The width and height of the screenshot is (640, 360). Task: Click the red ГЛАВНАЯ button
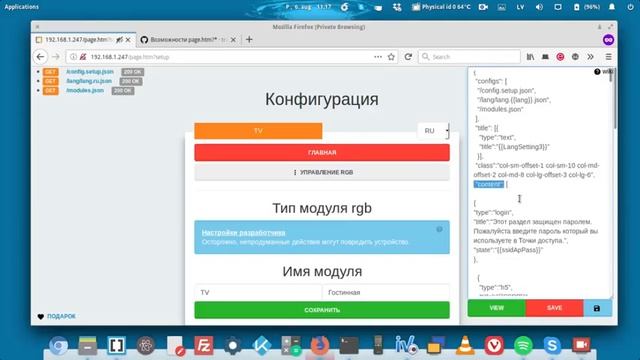pos(322,152)
